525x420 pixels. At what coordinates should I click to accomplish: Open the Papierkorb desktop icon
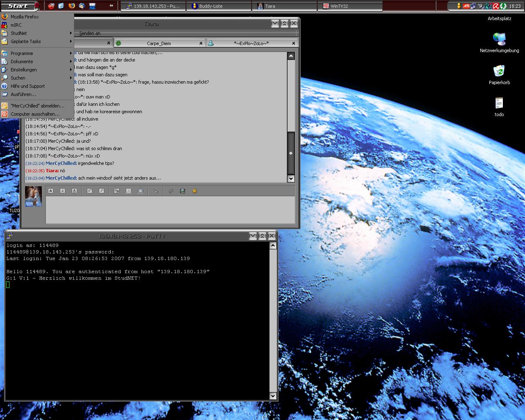pos(499,71)
